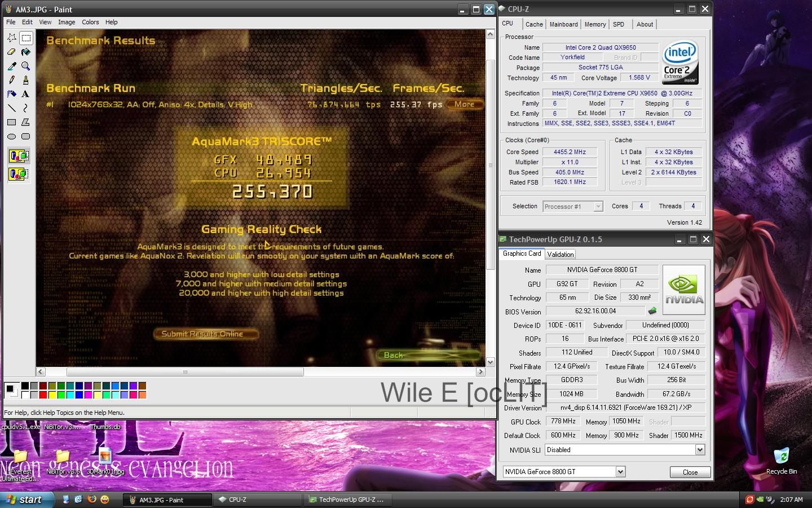
Task: Pick the Rectangle shape tool
Action: coord(11,122)
